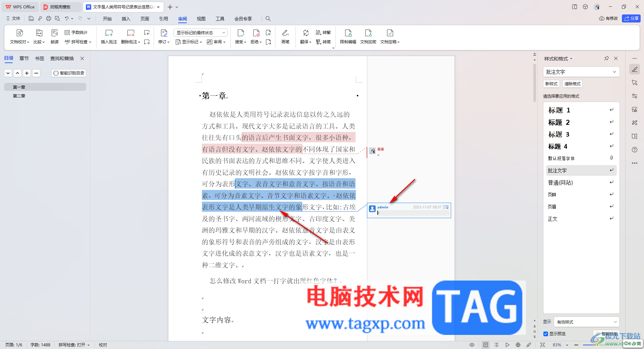Expand the effective styles (有效样式) display dropdown
Image resolution: width=644 pixels, height=349 pixels.
click(586, 322)
